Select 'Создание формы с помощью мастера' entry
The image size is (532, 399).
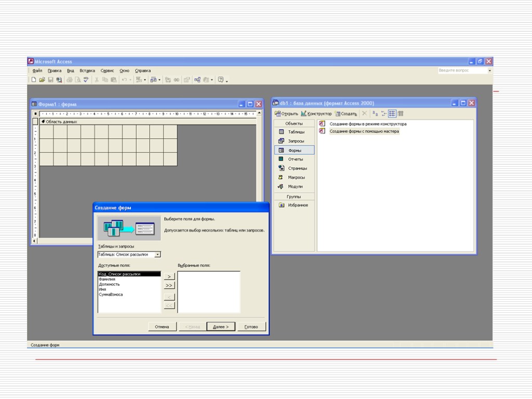(x=360, y=131)
